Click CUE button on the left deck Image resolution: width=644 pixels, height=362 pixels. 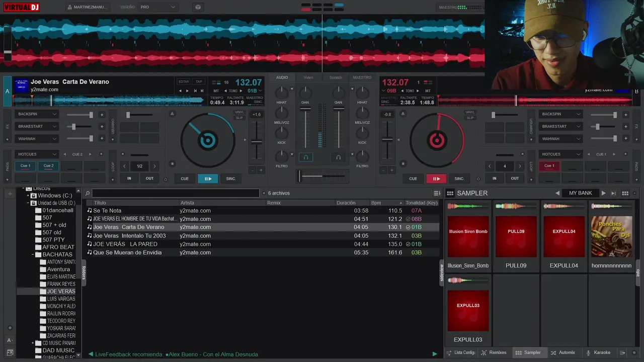pos(185,178)
